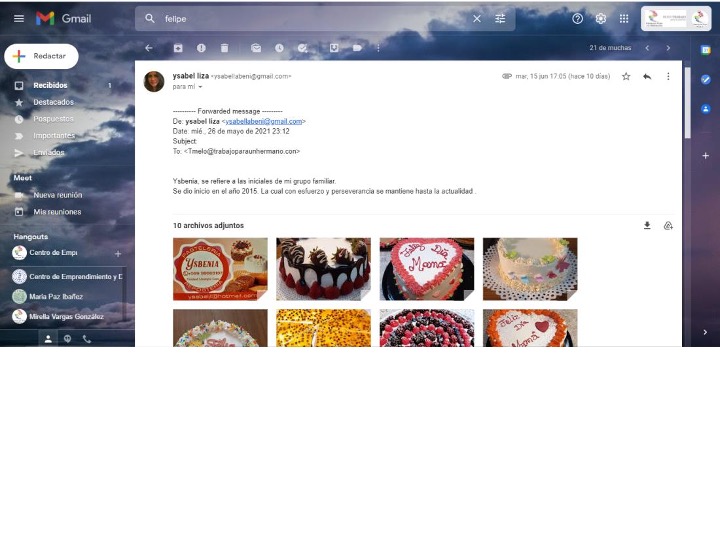
Task: Expand recipient details next to 'para mí'
Action: click(200, 87)
